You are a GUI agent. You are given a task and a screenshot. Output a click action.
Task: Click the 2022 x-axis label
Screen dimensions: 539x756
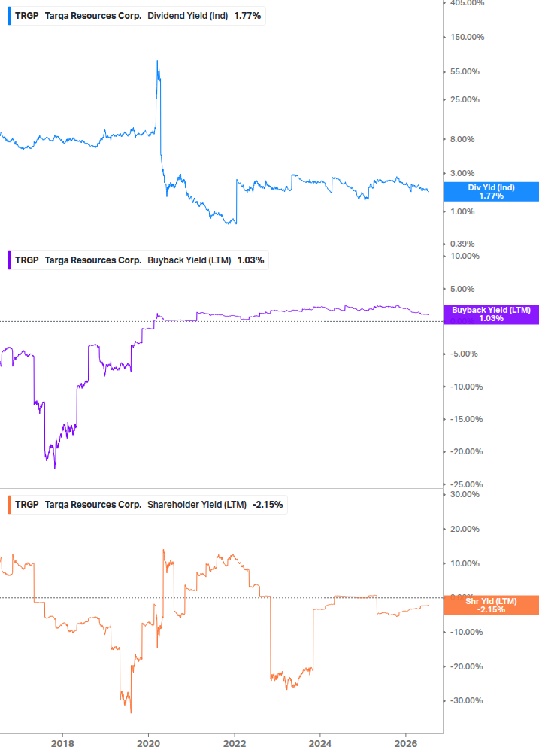click(x=234, y=743)
